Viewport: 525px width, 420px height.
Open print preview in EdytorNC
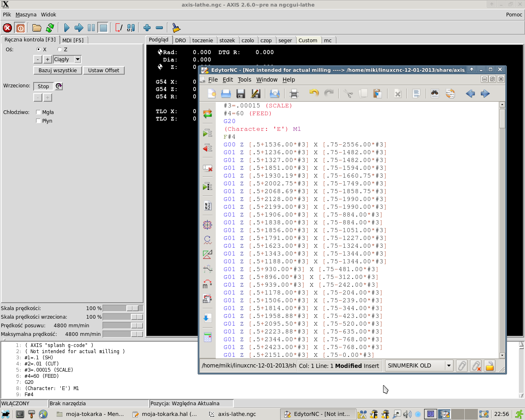pyautogui.click(x=275, y=94)
